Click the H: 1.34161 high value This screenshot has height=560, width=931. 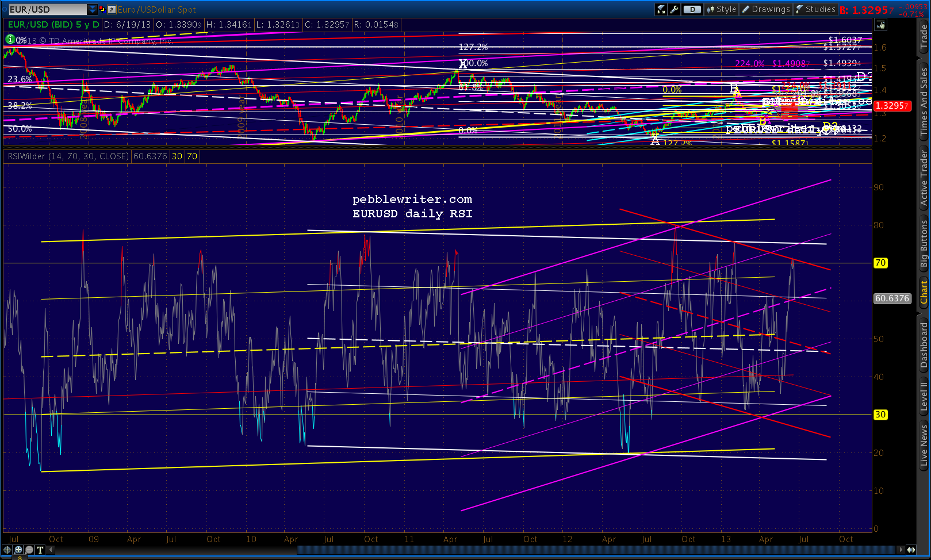click(229, 25)
